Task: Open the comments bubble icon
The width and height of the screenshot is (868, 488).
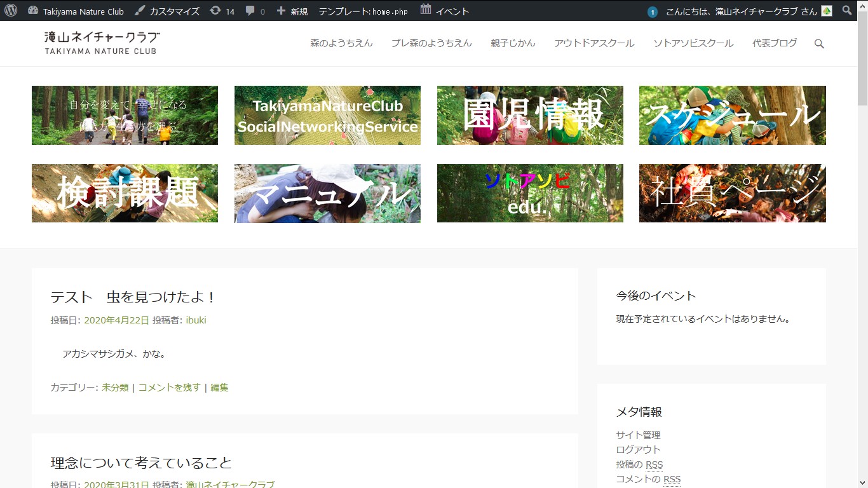Action: [x=250, y=11]
